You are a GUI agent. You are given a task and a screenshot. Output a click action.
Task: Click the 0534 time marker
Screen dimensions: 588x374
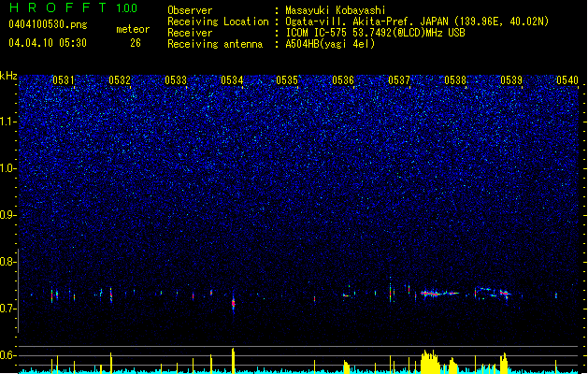click(232, 80)
